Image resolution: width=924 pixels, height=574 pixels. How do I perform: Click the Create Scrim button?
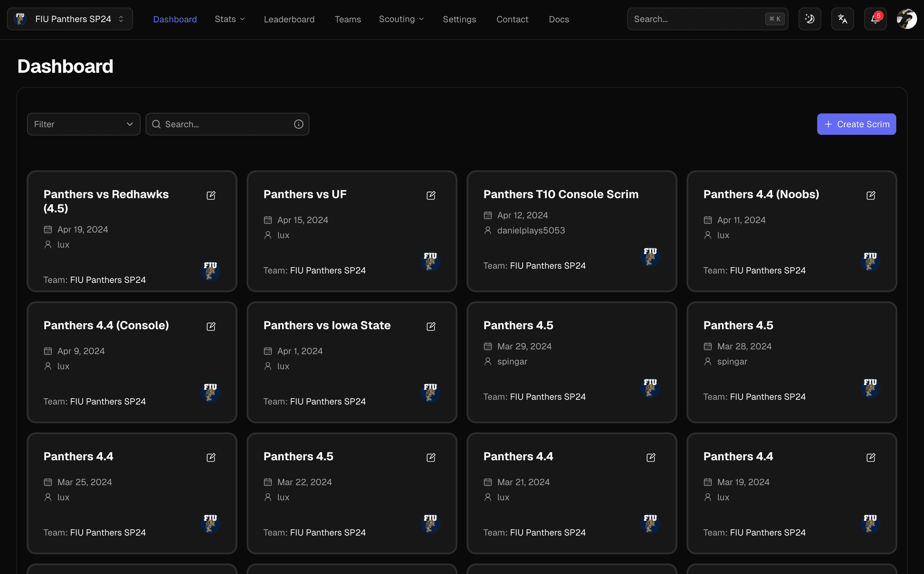(x=856, y=124)
